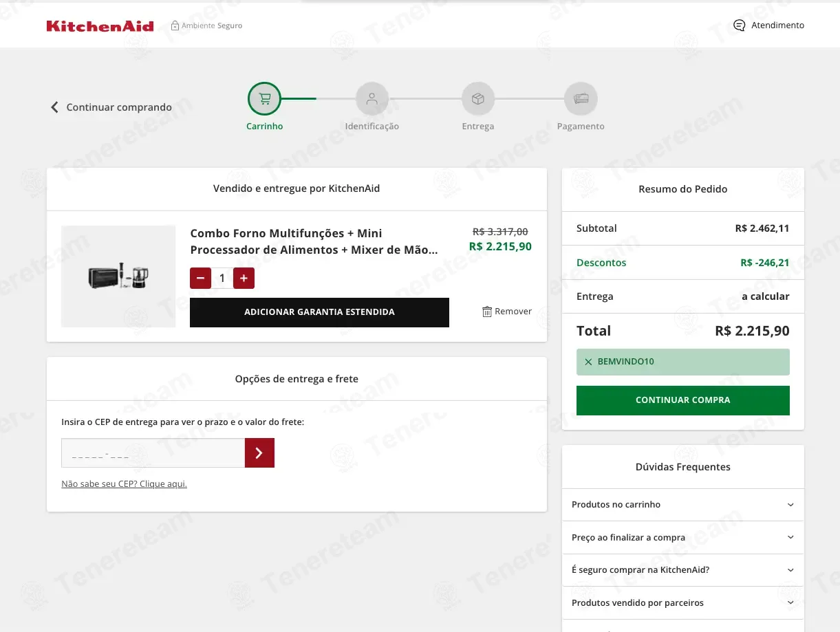Click the Atendimento text link

pos(777,25)
